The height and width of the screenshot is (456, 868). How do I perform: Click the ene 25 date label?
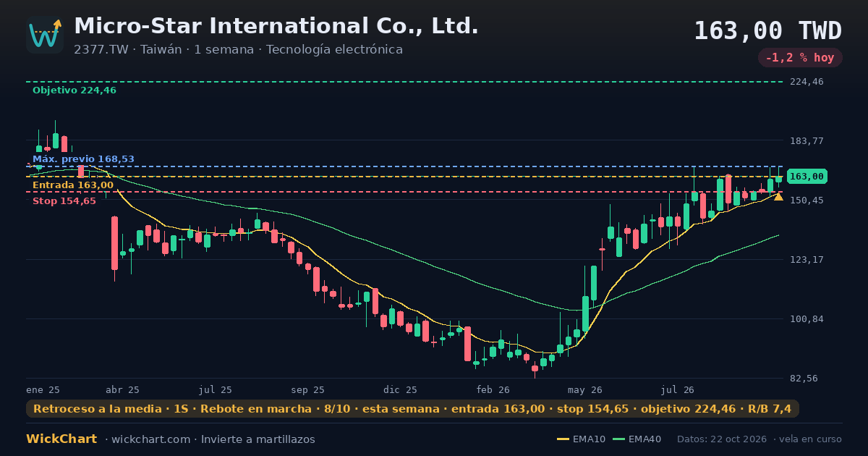tap(43, 389)
